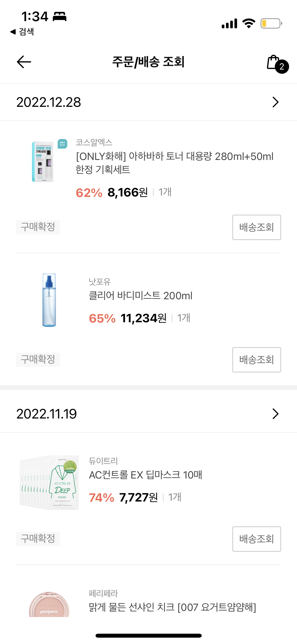
Task: Track delivery for 클리어 바디미스트
Action: tap(256, 360)
